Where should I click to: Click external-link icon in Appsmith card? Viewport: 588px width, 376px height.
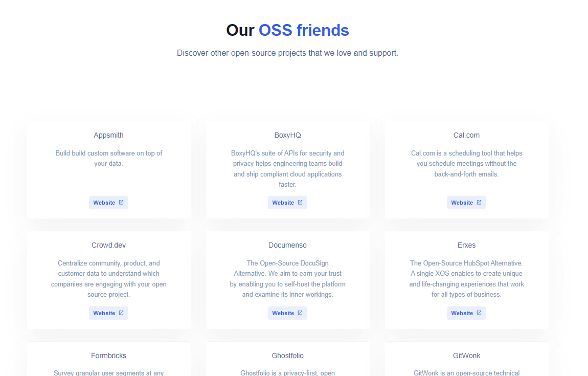click(x=121, y=203)
